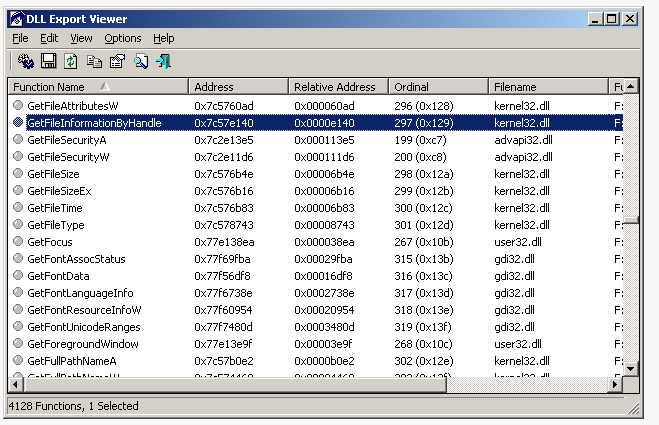Screen dimensions: 659x425
Task: Click relative address 0x00006b16
Action: pos(324,191)
